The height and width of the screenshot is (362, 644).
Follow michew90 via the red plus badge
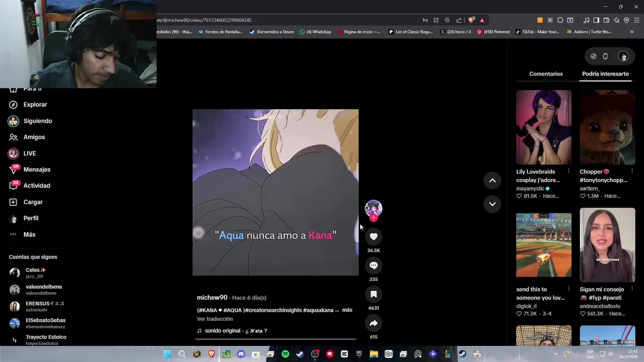coord(373,218)
